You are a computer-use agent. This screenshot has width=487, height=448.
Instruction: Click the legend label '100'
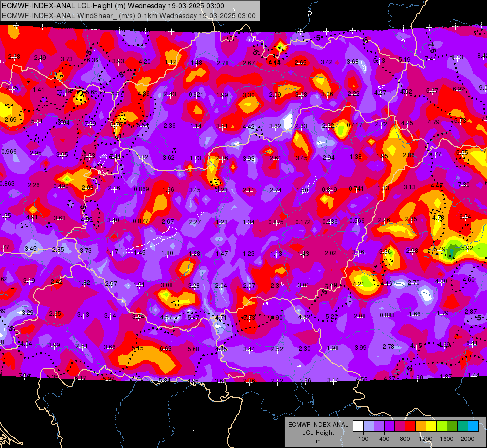[x=363, y=439]
